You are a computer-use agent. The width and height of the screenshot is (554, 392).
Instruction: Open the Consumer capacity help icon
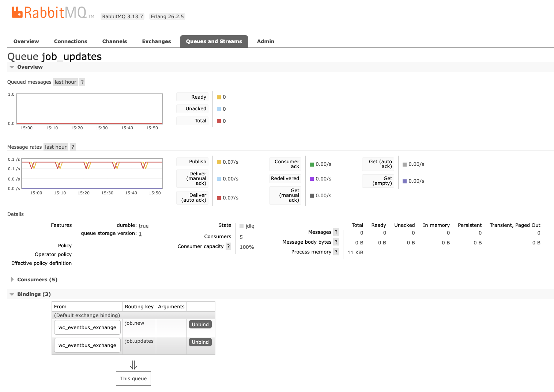[x=229, y=246]
